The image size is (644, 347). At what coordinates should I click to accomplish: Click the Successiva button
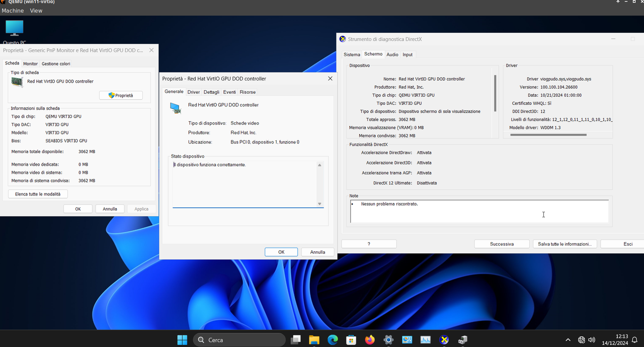[x=502, y=244]
